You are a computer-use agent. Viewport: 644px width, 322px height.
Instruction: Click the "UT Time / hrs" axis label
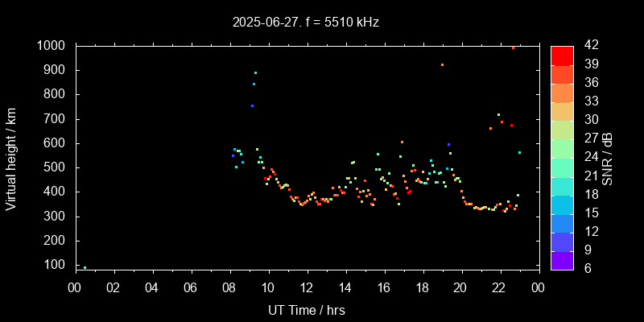pos(307,309)
